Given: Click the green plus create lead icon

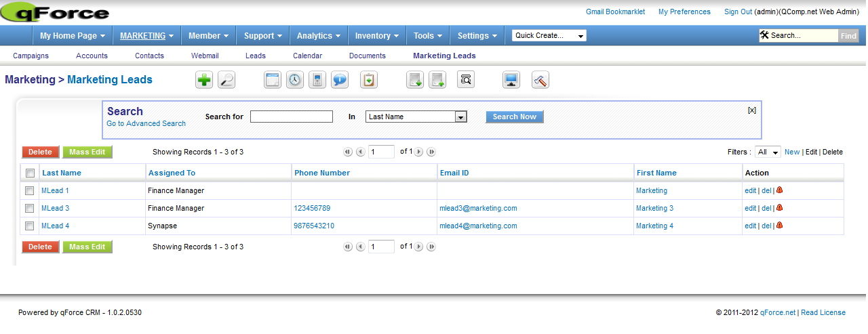Looking at the screenshot, I should click(204, 81).
